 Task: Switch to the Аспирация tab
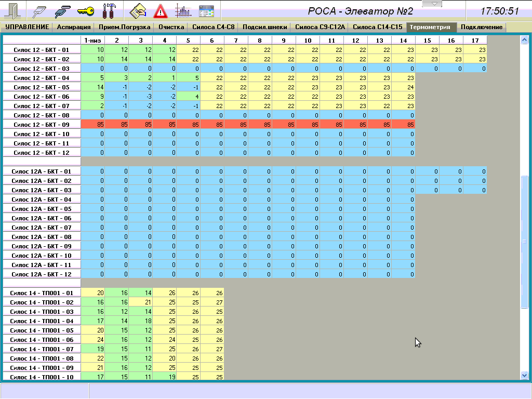[74, 27]
